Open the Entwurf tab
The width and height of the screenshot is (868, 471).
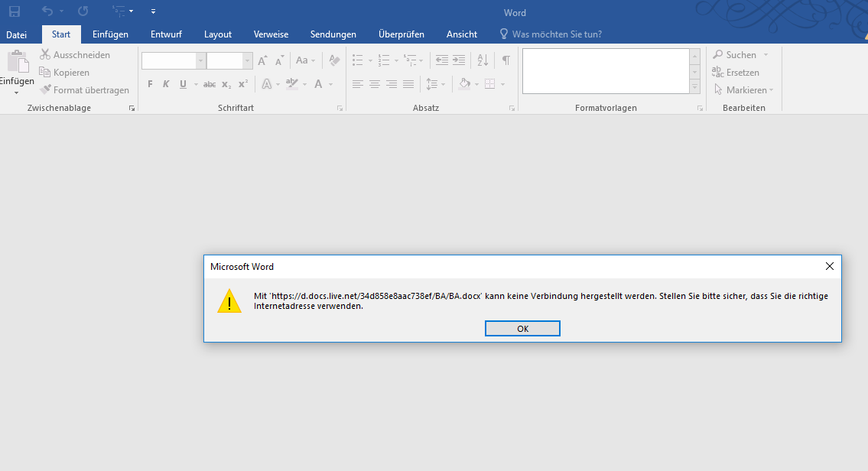[166, 34]
